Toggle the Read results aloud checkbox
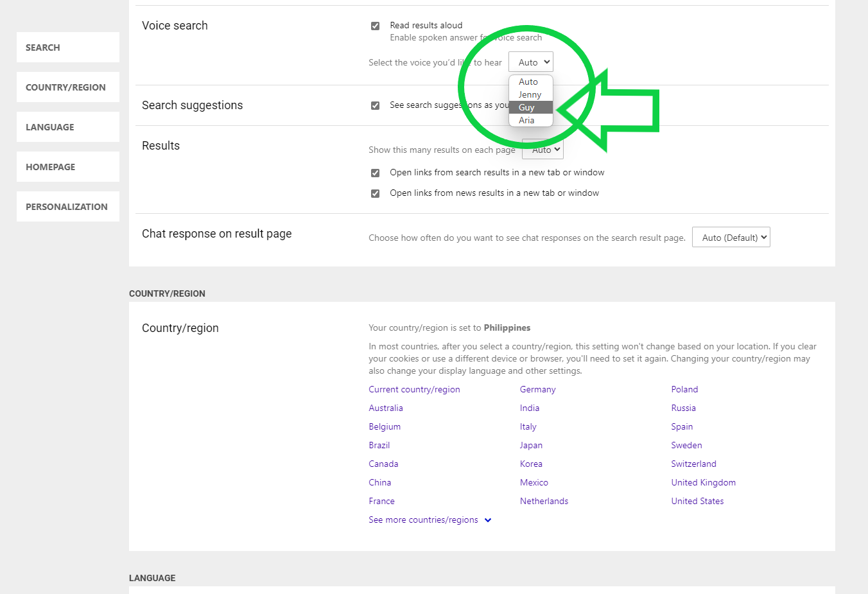The width and height of the screenshot is (868, 594). (375, 26)
